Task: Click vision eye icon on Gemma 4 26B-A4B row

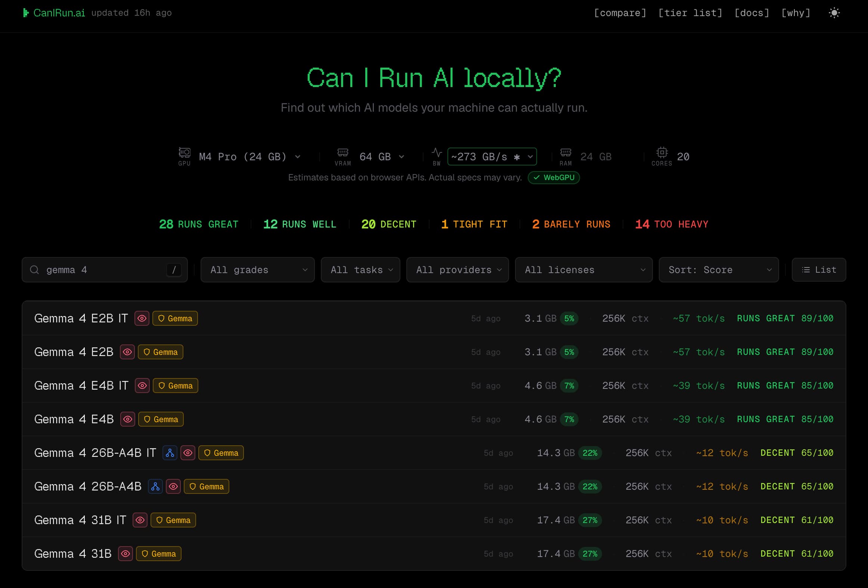Action: click(x=173, y=486)
